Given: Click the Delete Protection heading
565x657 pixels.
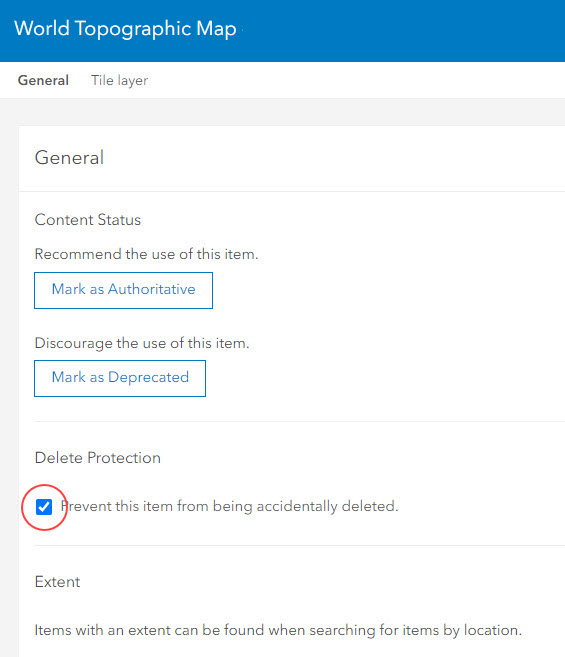Looking at the screenshot, I should click(98, 458).
